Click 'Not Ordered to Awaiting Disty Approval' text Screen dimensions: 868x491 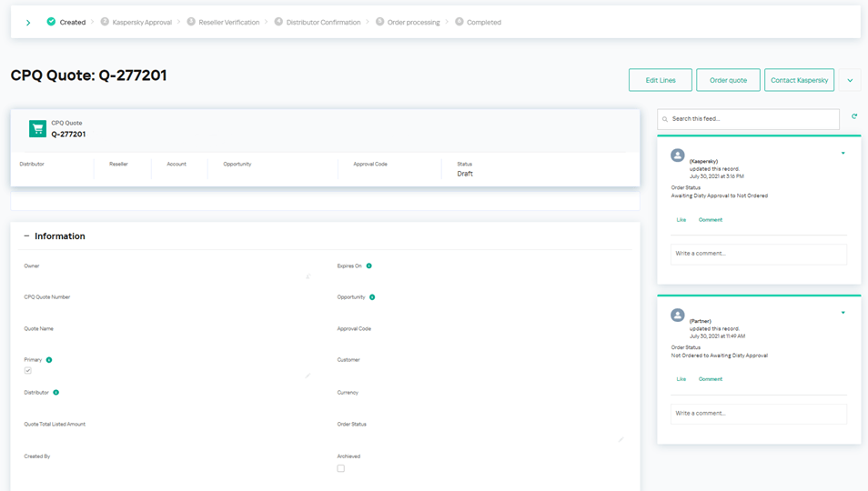[x=719, y=356]
